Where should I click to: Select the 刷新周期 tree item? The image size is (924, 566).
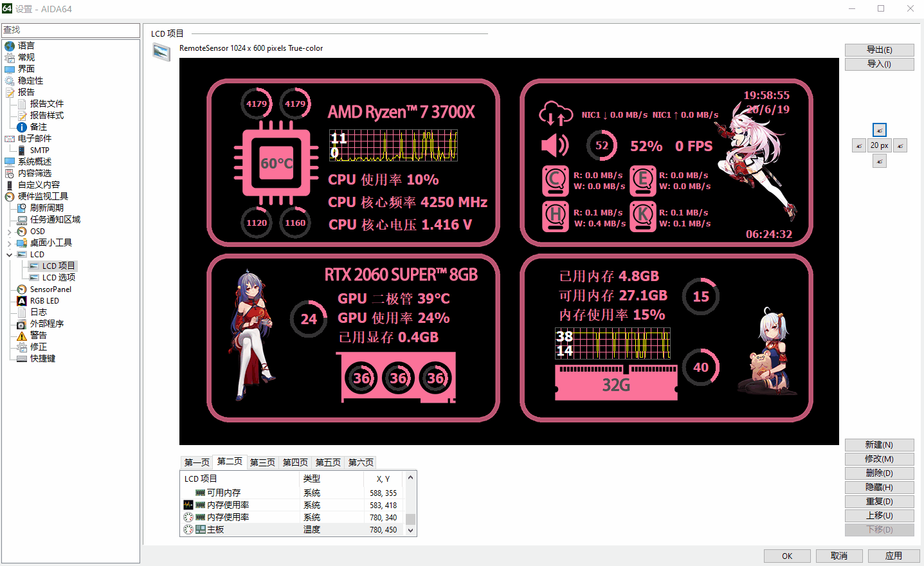pyautogui.click(x=46, y=208)
